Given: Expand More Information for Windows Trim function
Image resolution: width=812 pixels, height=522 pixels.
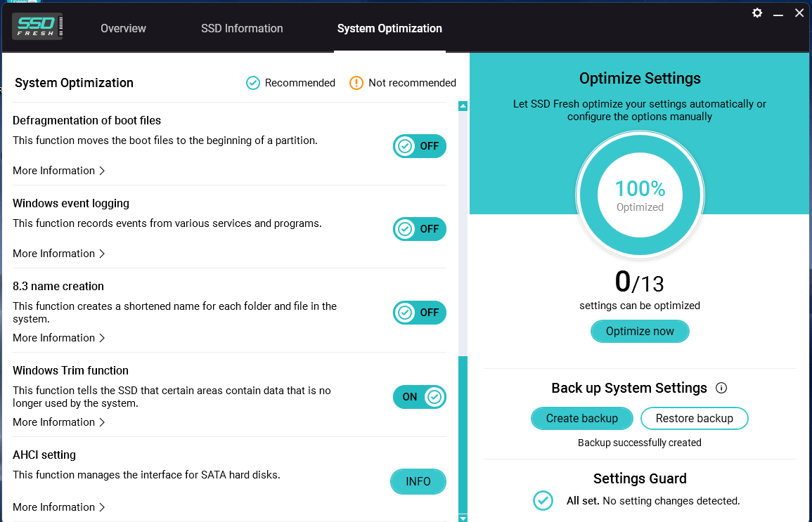Looking at the screenshot, I should click(x=58, y=422).
